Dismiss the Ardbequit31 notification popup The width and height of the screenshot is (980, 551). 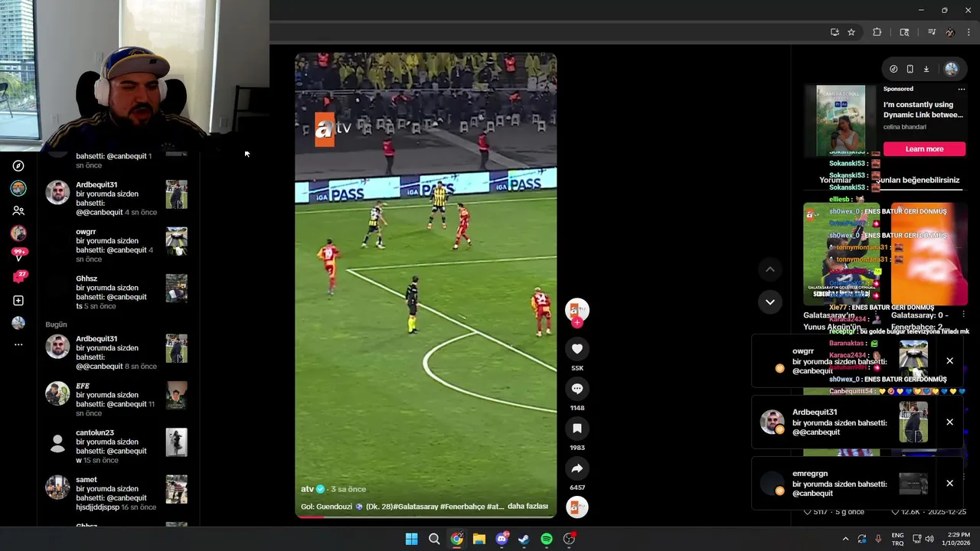pyautogui.click(x=949, y=422)
